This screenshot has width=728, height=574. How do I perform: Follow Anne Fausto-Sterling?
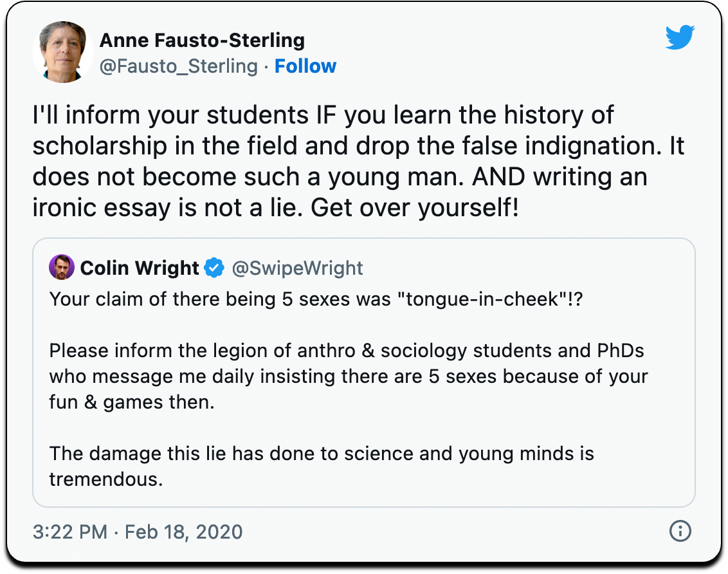point(305,66)
